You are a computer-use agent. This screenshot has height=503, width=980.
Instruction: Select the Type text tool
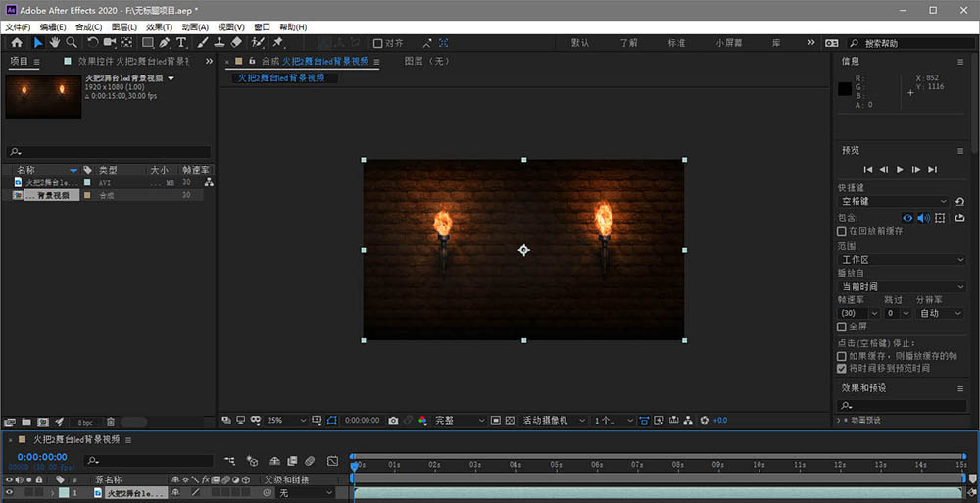pyautogui.click(x=181, y=43)
